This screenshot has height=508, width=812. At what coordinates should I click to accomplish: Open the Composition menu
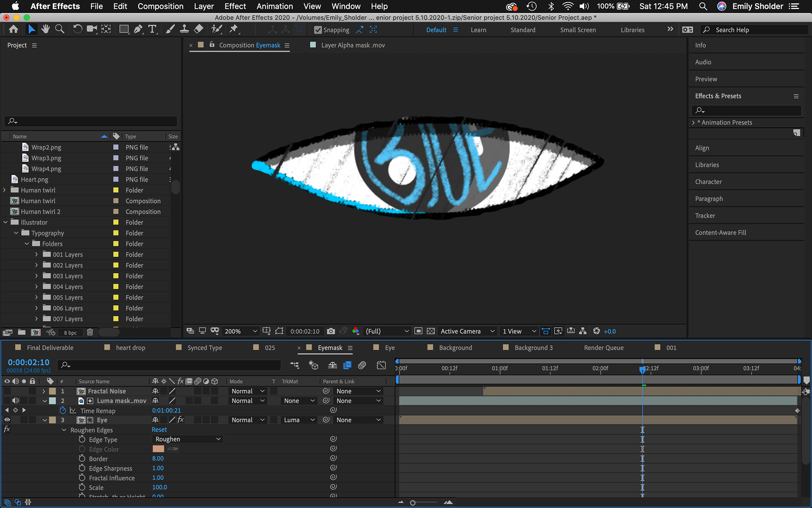click(161, 6)
